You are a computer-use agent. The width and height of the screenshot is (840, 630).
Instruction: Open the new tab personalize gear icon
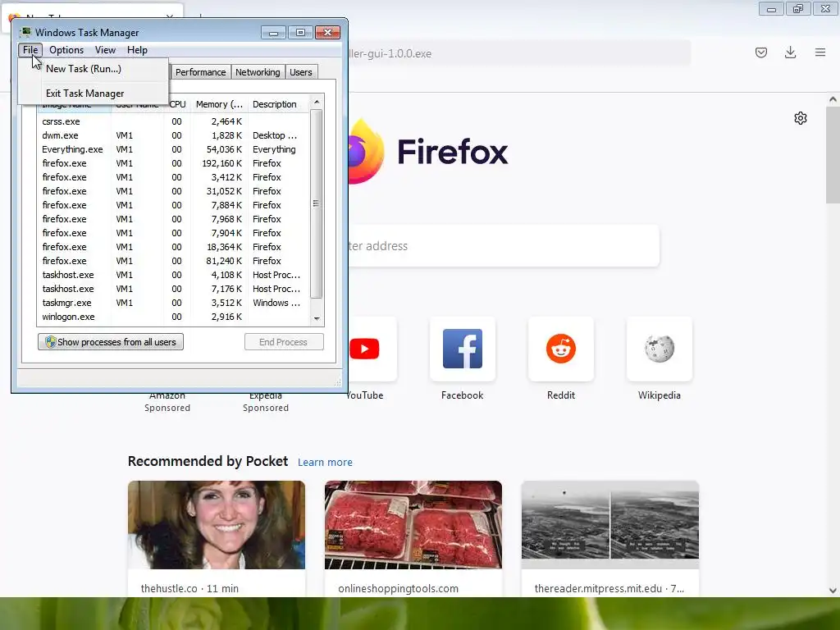(801, 118)
